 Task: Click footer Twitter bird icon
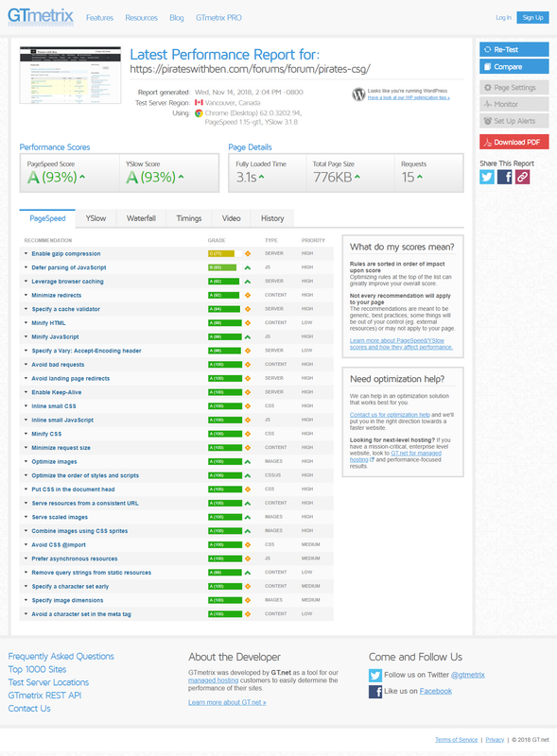375,675
